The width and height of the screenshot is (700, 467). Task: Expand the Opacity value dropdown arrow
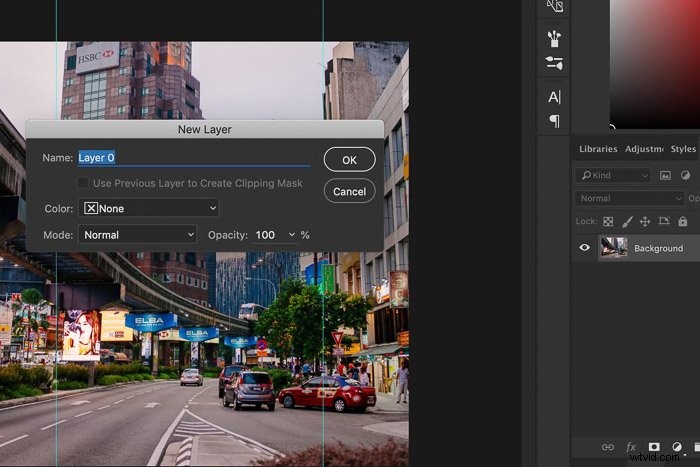click(292, 235)
